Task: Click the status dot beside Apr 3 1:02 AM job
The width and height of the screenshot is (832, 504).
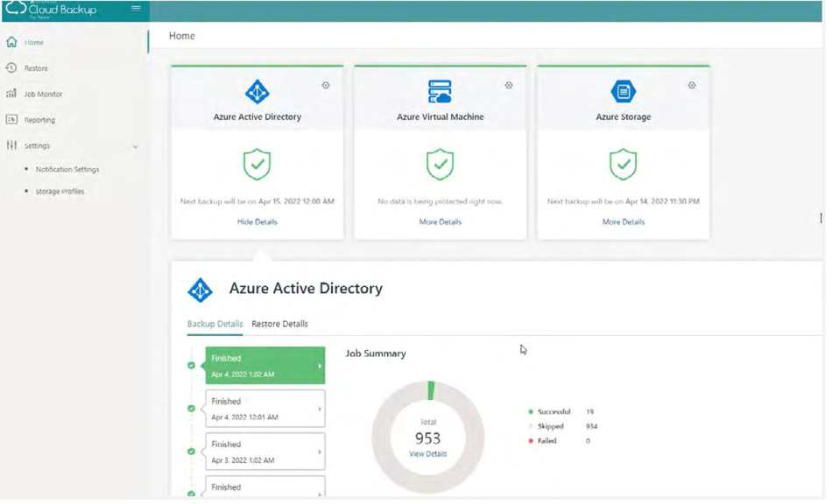Action: (192, 452)
